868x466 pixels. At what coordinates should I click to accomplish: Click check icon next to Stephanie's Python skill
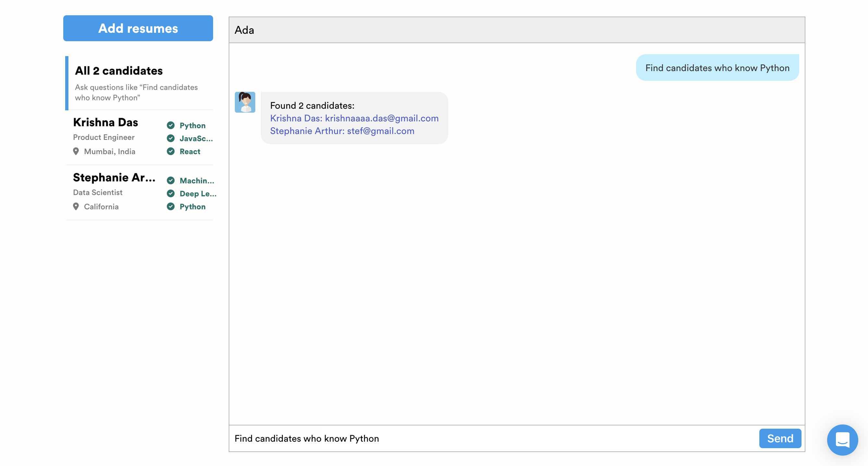point(171,206)
